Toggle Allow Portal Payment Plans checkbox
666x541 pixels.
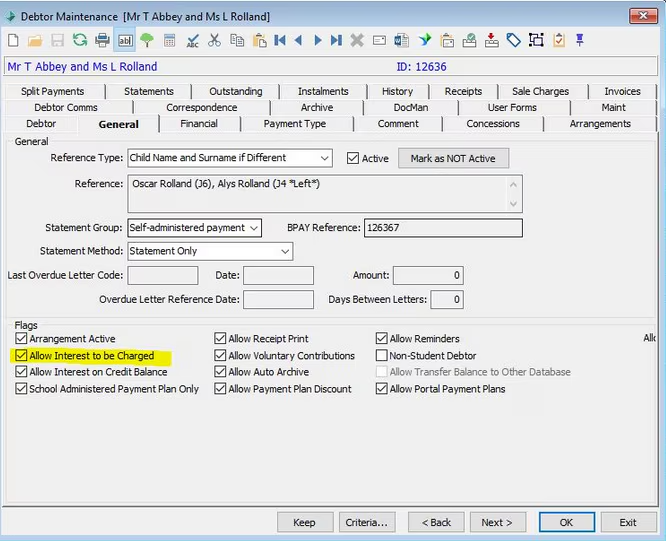point(381,389)
